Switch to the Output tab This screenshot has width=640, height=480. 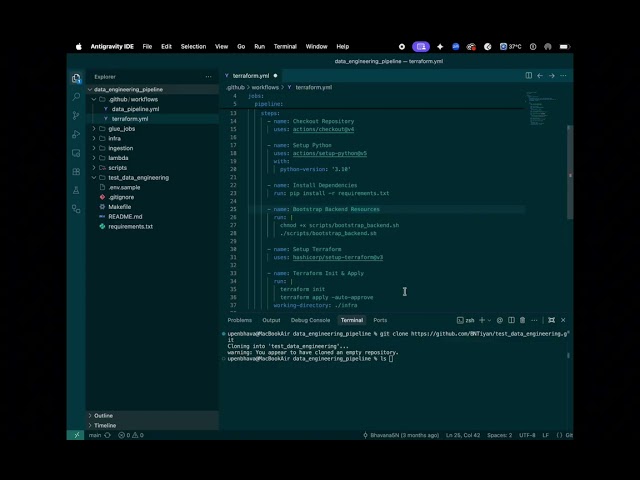pyautogui.click(x=271, y=320)
